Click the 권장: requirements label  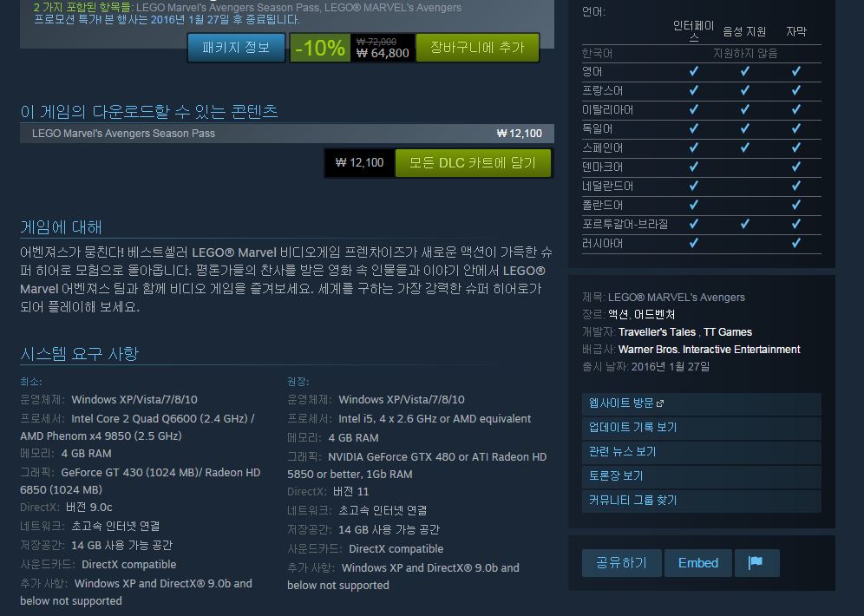[298, 381]
